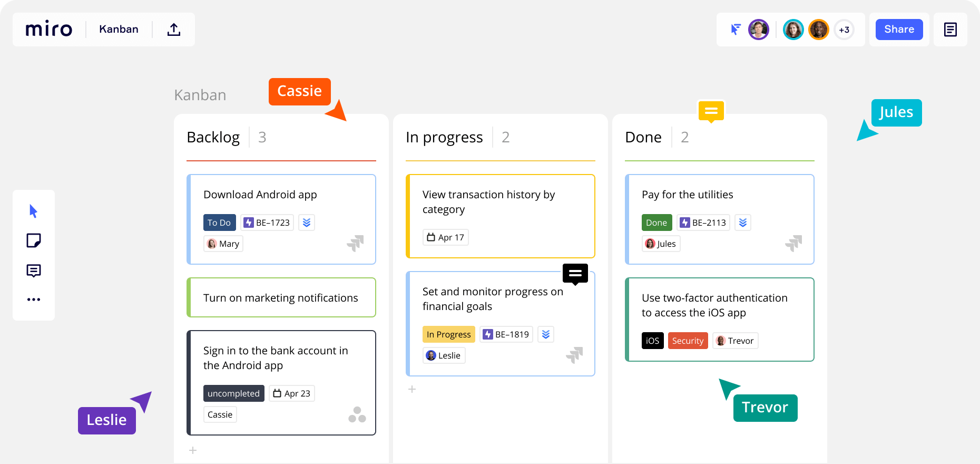The height and width of the screenshot is (464, 980).
Task: Add a card below Backlog column
Action: coord(193,450)
